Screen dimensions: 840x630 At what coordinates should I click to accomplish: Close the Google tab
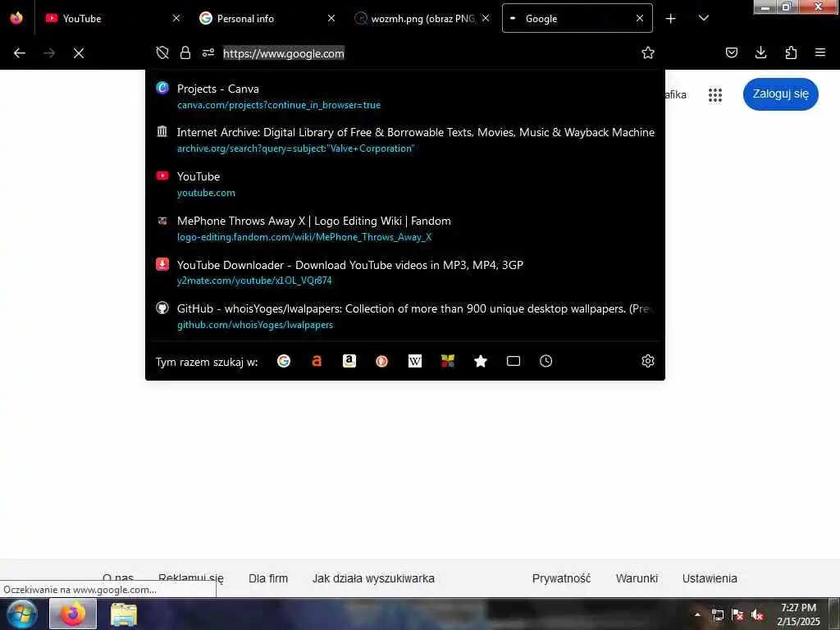pyautogui.click(x=640, y=18)
